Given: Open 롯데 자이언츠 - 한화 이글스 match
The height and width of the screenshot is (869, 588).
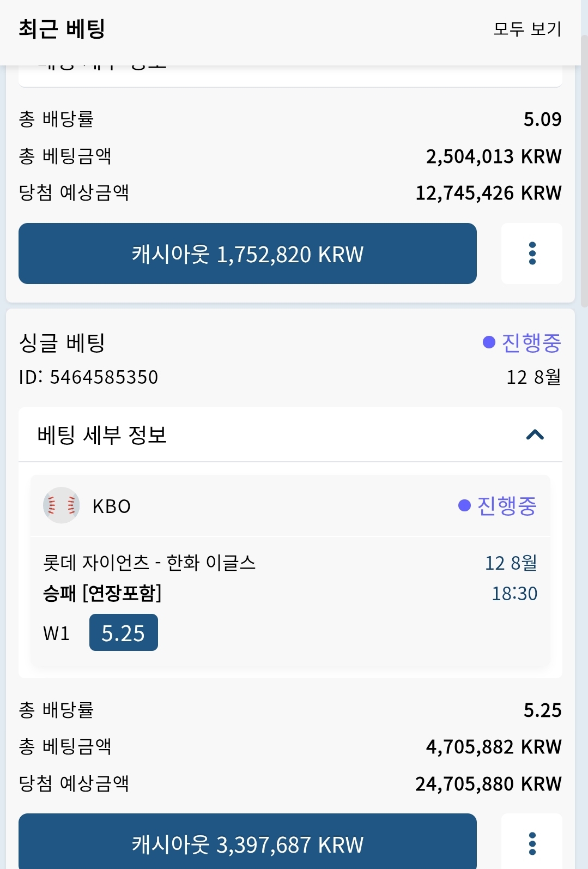Looking at the screenshot, I should [x=149, y=563].
